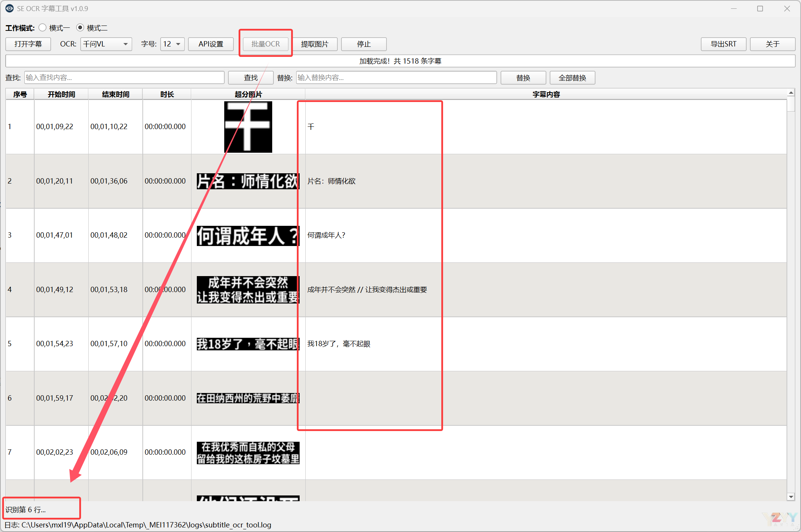This screenshot has height=532, width=801.
Task: Select thumbnail 何谓成年人？
Action: pos(248,236)
